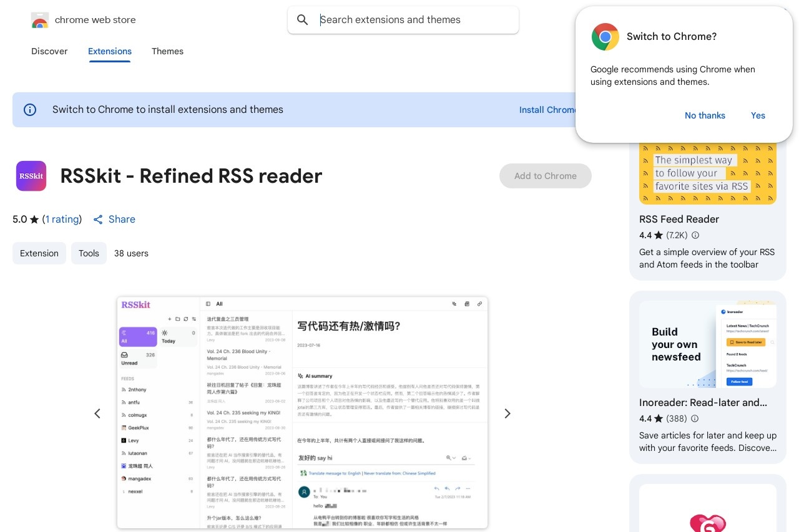Select the Extensions tab
Screen dimensions: 799x532
110,52
